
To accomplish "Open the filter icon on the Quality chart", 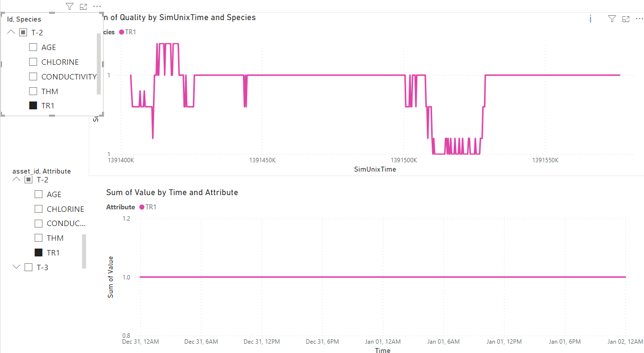I will click(612, 19).
